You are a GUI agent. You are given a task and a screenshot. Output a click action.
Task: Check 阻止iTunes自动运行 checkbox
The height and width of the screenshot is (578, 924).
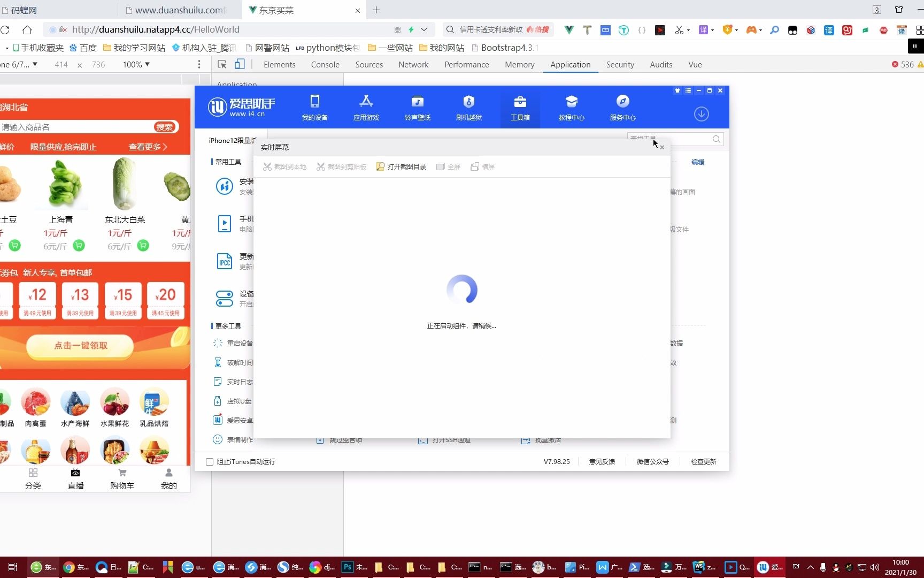(x=209, y=461)
